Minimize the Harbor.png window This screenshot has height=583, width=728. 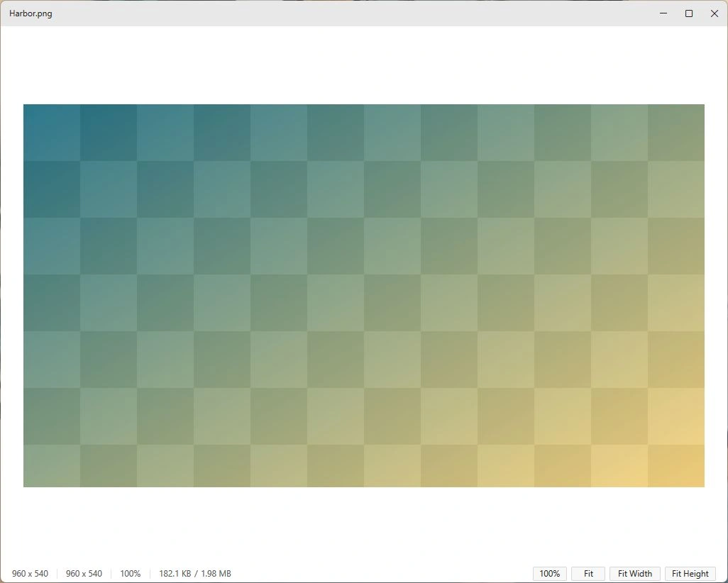(x=663, y=13)
